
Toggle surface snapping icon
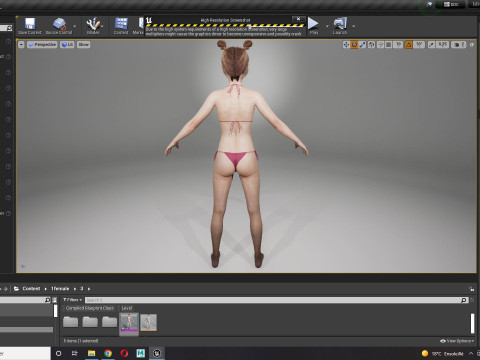(380, 45)
